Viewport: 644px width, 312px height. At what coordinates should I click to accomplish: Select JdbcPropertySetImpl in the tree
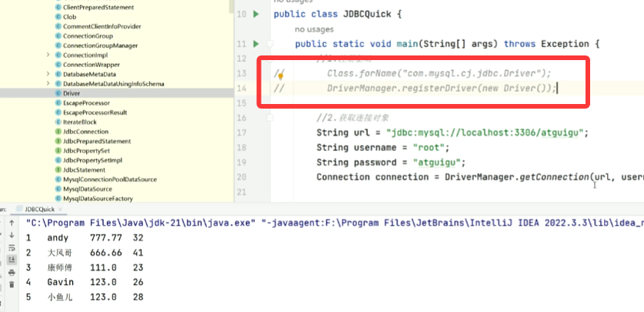click(93, 160)
